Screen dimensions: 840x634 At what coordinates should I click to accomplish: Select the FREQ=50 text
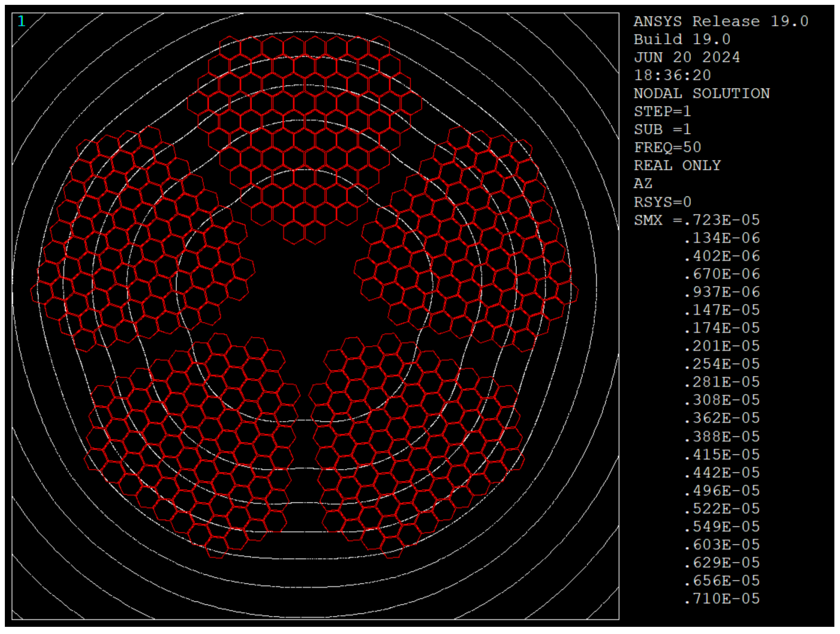[x=667, y=148]
